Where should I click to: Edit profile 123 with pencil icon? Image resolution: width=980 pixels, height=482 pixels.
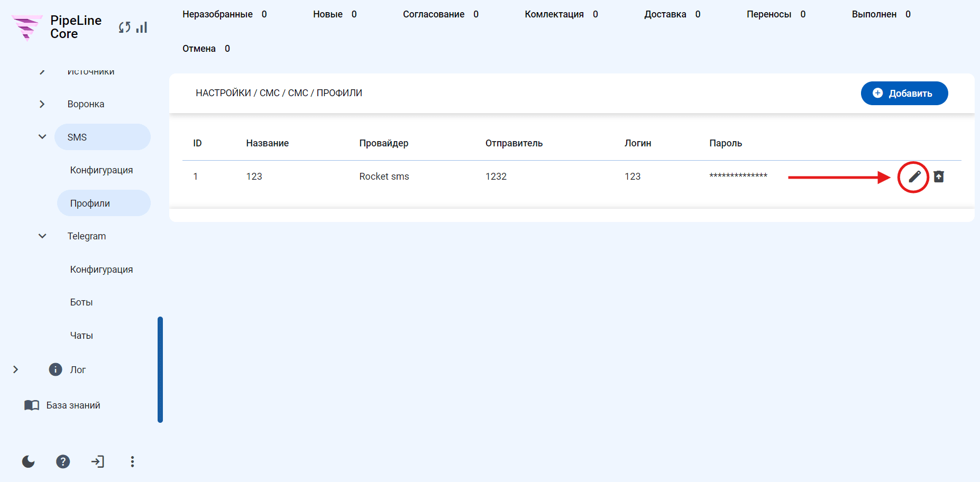point(914,177)
